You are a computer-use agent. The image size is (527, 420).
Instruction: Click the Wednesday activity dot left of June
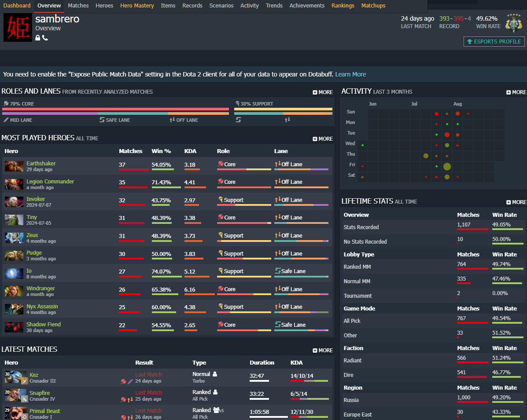click(x=362, y=145)
